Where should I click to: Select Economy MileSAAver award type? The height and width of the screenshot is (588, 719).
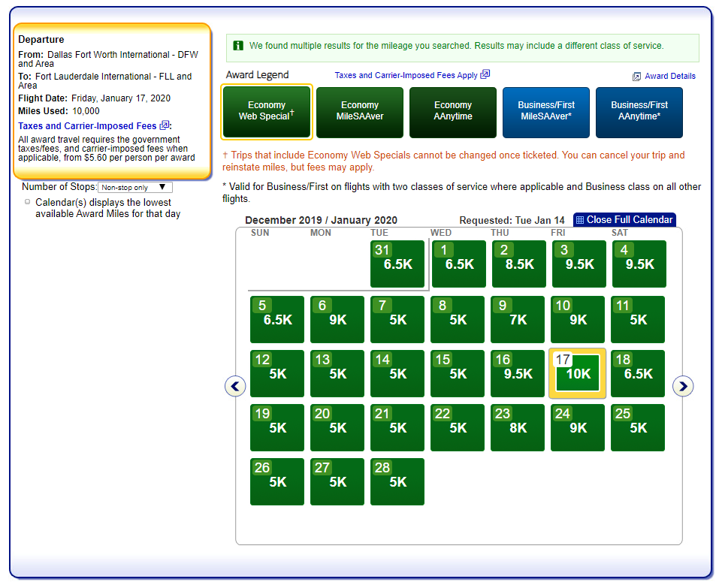pyautogui.click(x=360, y=112)
